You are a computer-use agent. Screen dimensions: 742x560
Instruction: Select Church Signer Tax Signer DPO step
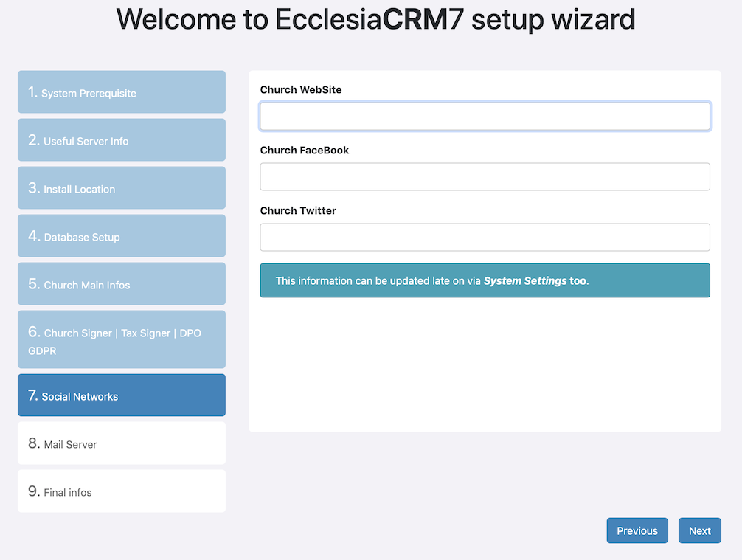[x=122, y=339]
